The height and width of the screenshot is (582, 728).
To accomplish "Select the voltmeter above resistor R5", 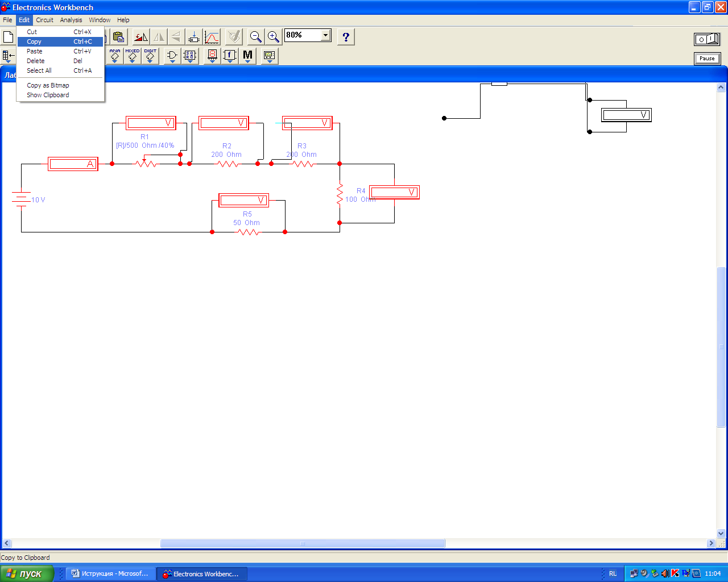I will tap(244, 200).
